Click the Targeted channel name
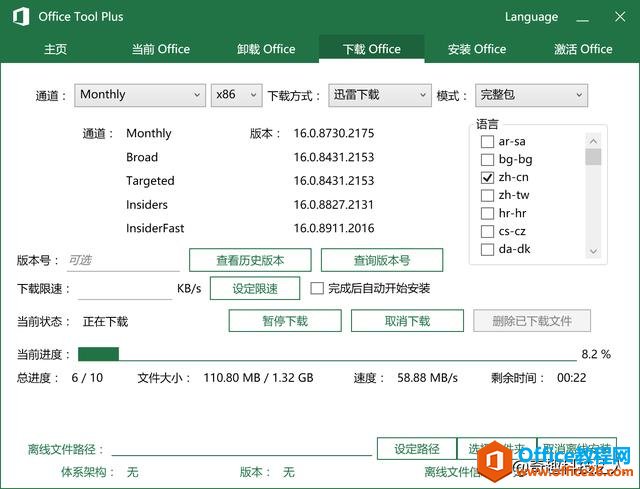 click(x=150, y=181)
